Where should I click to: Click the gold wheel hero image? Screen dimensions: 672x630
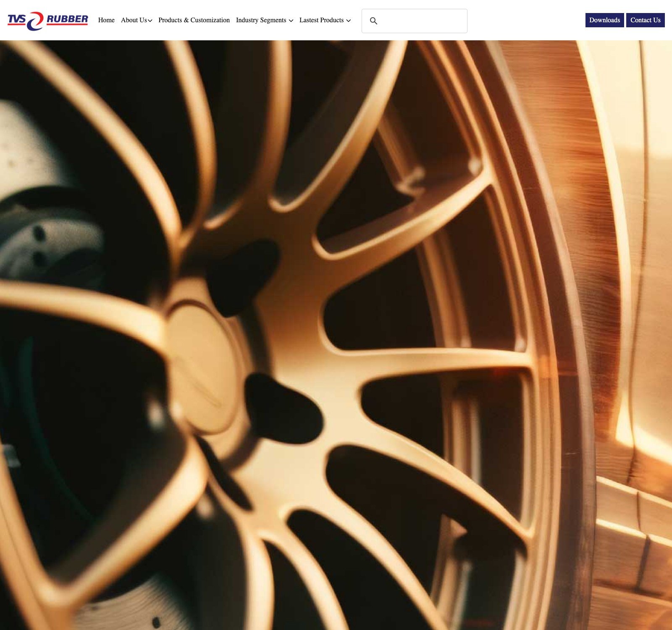tap(336, 335)
